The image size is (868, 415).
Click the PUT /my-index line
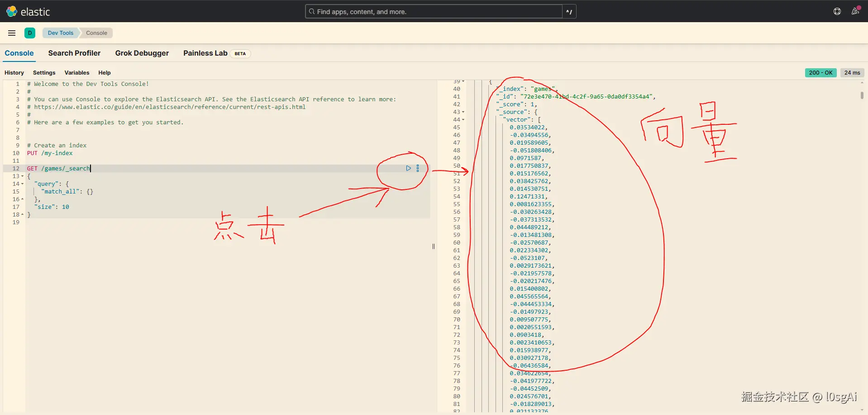click(50, 153)
